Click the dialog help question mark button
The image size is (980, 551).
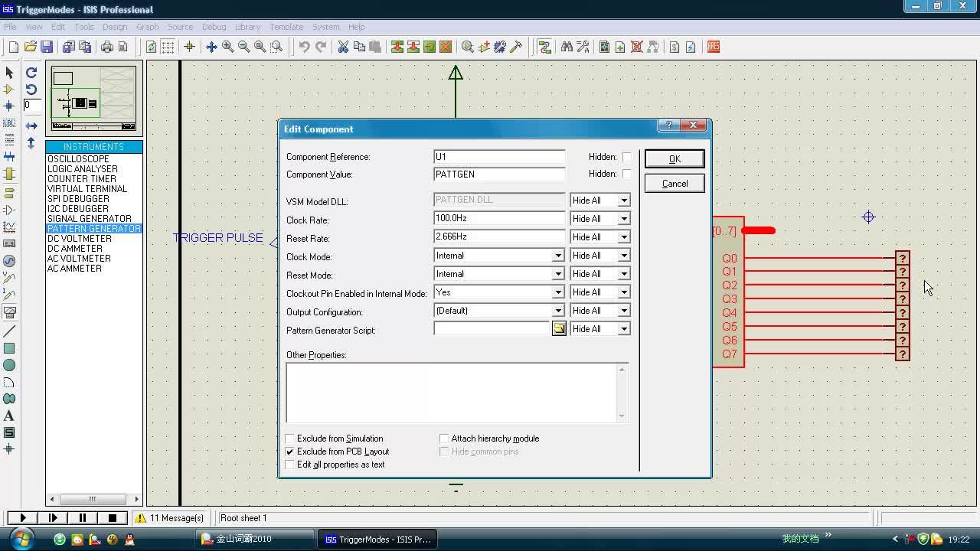pos(668,126)
